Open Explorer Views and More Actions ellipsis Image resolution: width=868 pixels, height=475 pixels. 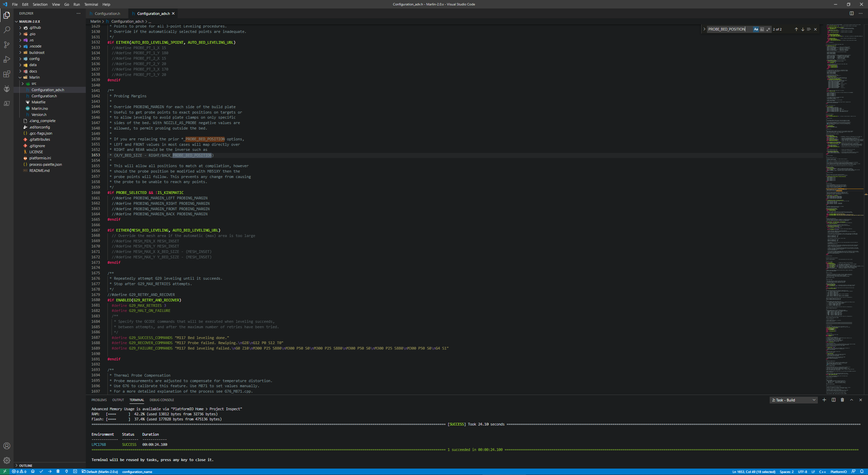click(x=78, y=13)
